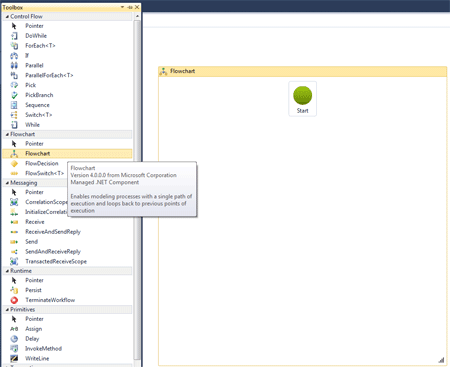Viewport: 450px width, 367px height.
Task: Select the WriteLine activity icon
Action: coord(14,359)
